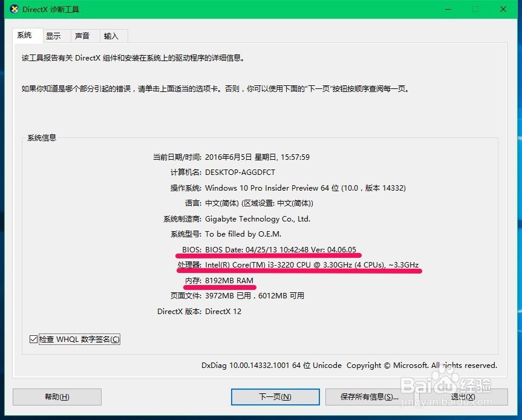Close the DirectX 诊断工具 window

pyautogui.click(x=503, y=9)
